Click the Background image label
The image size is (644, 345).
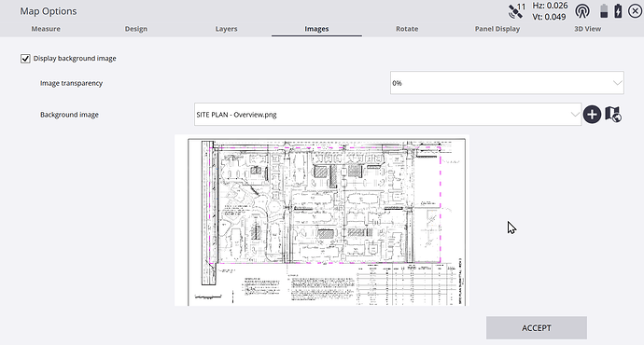[x=69, y=115]
